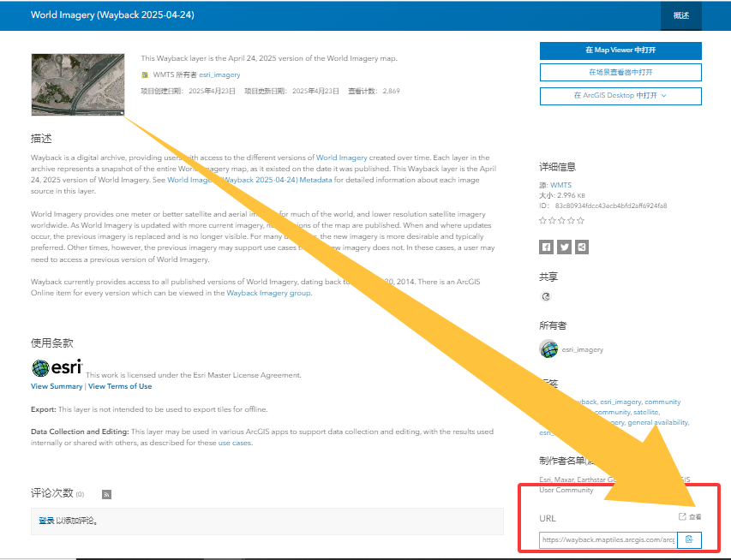The image size is (731, 560).
Task: Open the item thumbnail image
Action: point(78,84)
